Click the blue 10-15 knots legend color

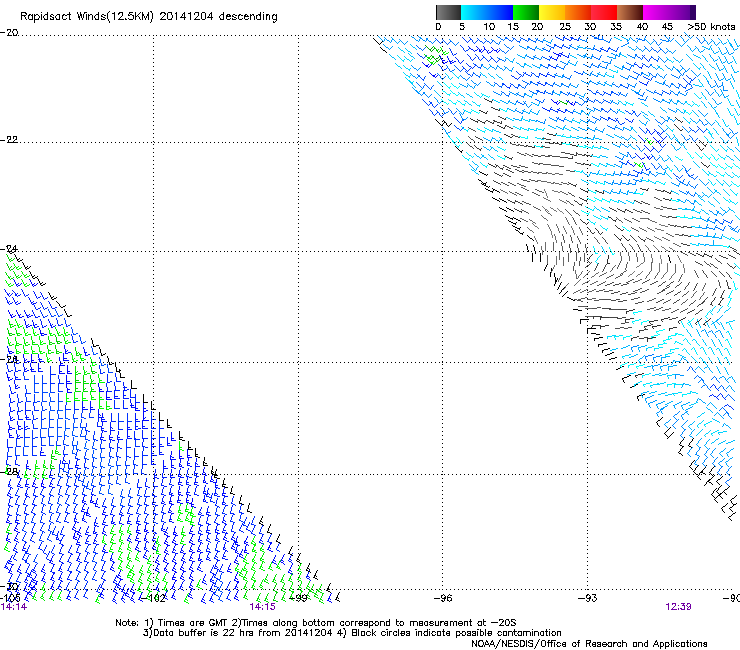tap(499, 12)
